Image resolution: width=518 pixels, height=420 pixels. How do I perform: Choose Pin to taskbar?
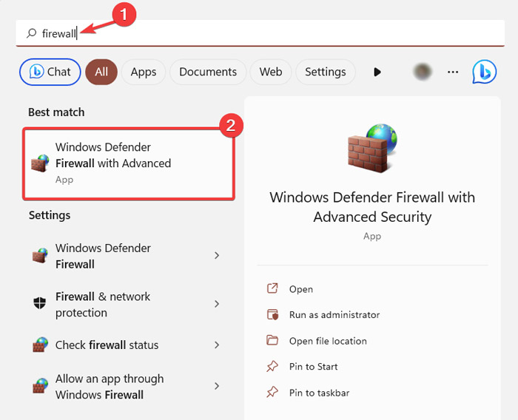(319, 393)
